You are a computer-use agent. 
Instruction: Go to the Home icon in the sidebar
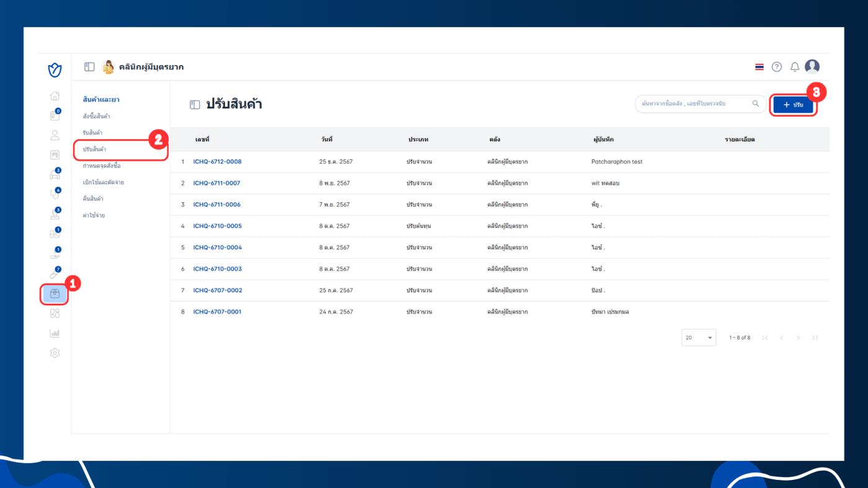pos(55,95)
